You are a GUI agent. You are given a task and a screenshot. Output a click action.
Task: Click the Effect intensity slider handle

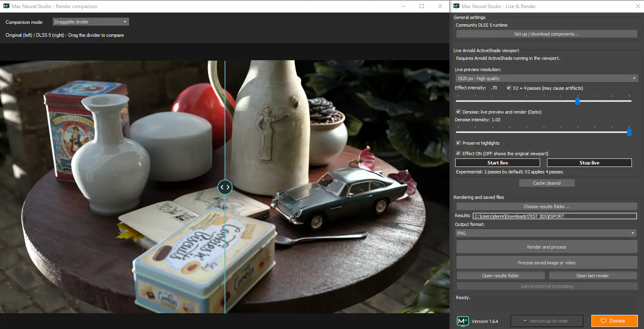point(577,101)
